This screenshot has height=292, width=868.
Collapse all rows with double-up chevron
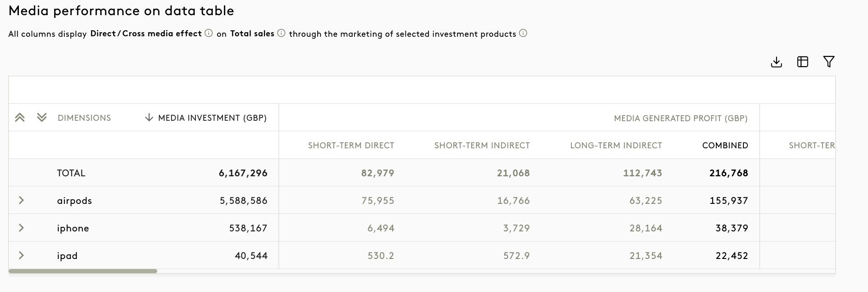(x=20, y=118)
